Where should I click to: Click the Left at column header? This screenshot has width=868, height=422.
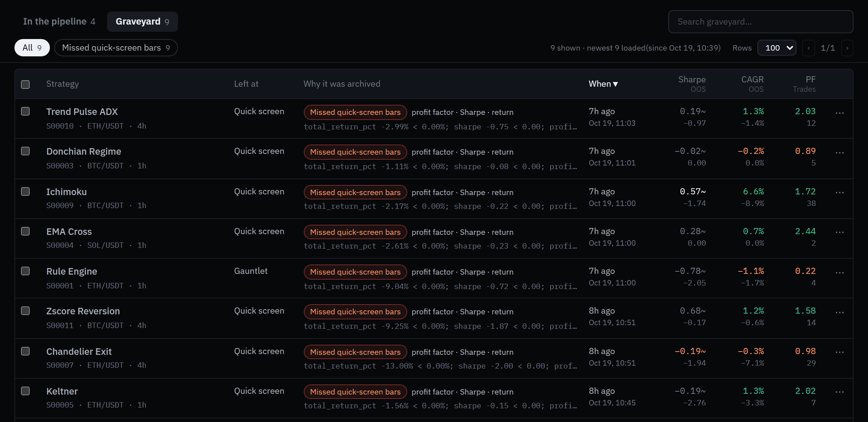[x=246, y=84]
